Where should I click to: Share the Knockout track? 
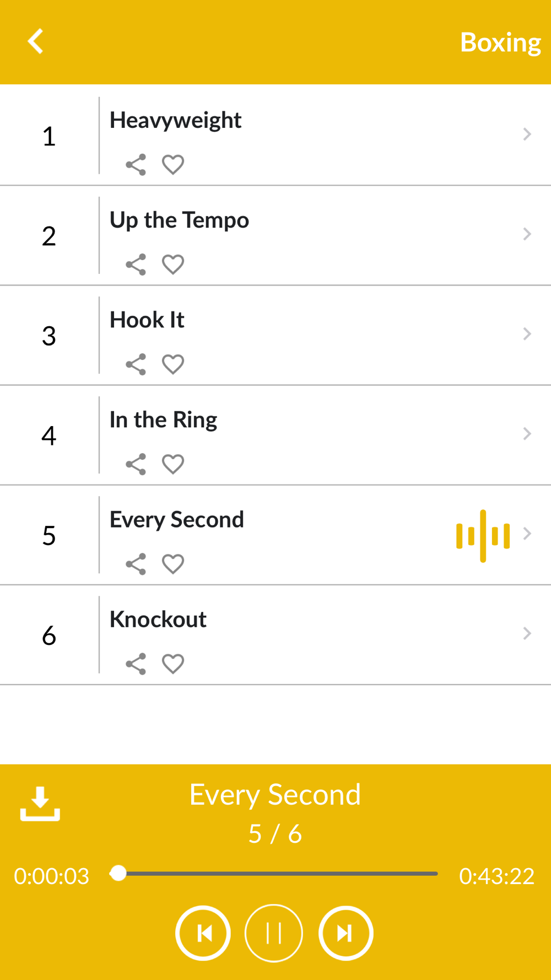point(136,664)
